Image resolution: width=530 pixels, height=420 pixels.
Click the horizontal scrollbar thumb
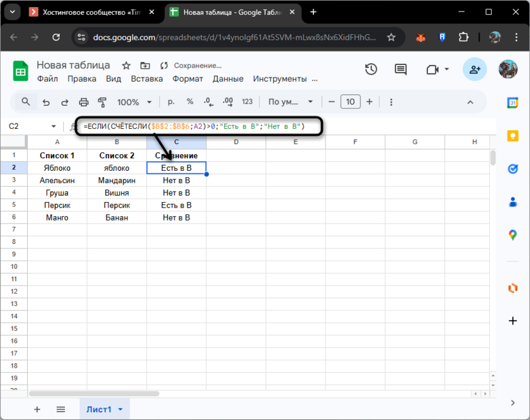click(x=94, y=394)
